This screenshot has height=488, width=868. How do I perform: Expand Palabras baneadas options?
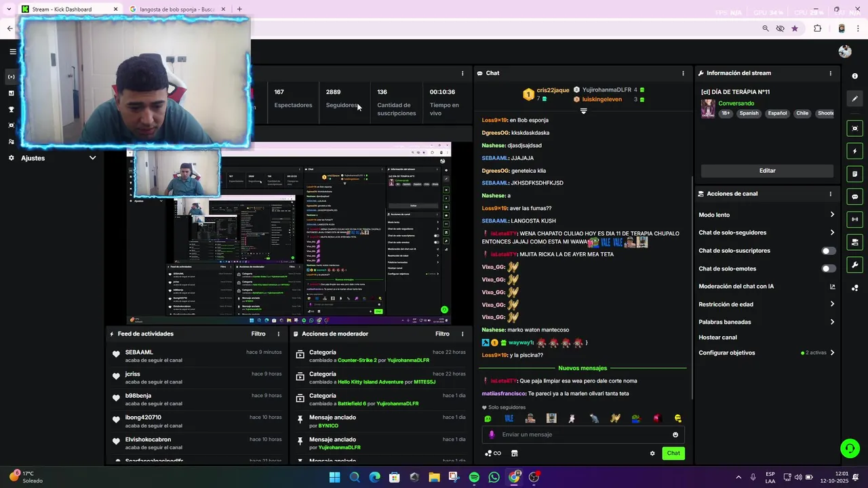[832, 322]
